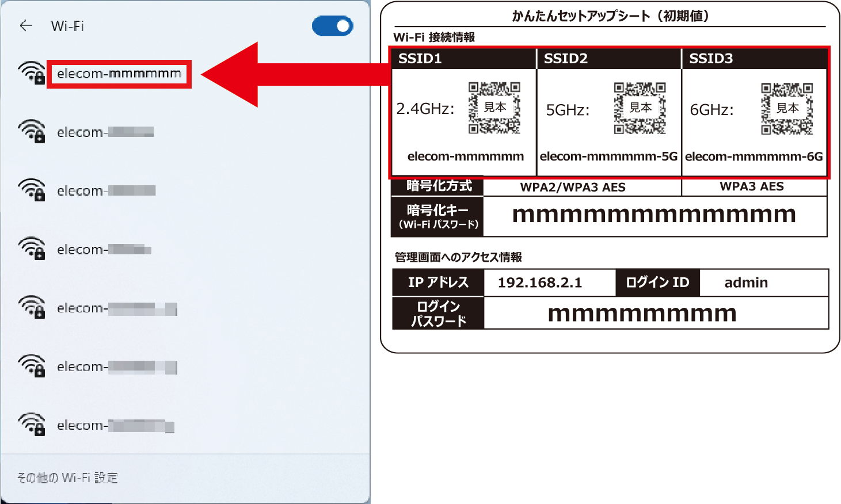
Task: Click the 5GHz: label on the sheet
Action: pyautogui.click(x=568, y=110)
